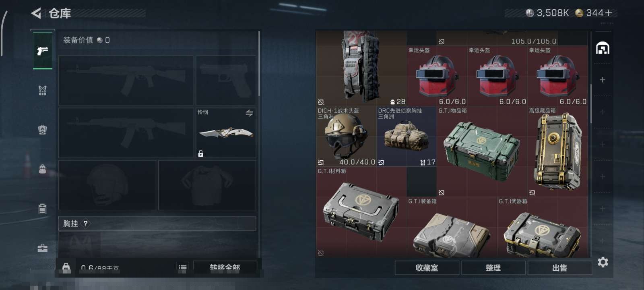The width and height of the screenshot is (644, 290).
Task: Click the 整理 sort button
Action: tap(493, 268)
